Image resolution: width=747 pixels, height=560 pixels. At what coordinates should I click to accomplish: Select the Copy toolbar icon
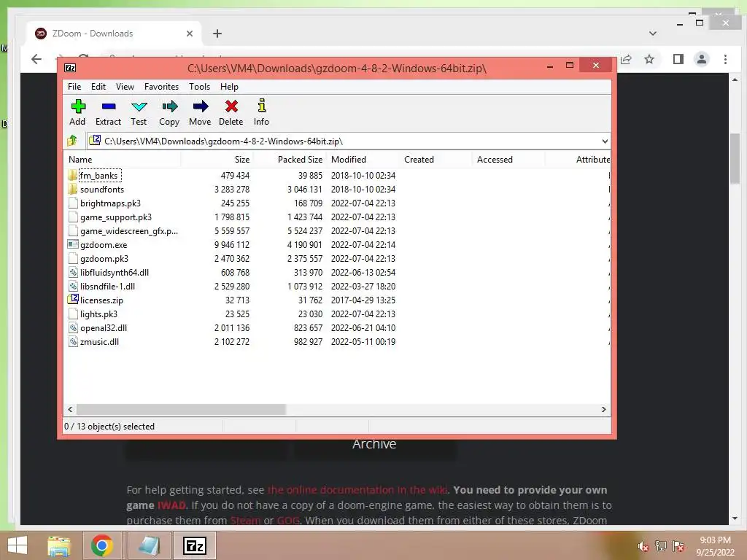pos(169,112)
